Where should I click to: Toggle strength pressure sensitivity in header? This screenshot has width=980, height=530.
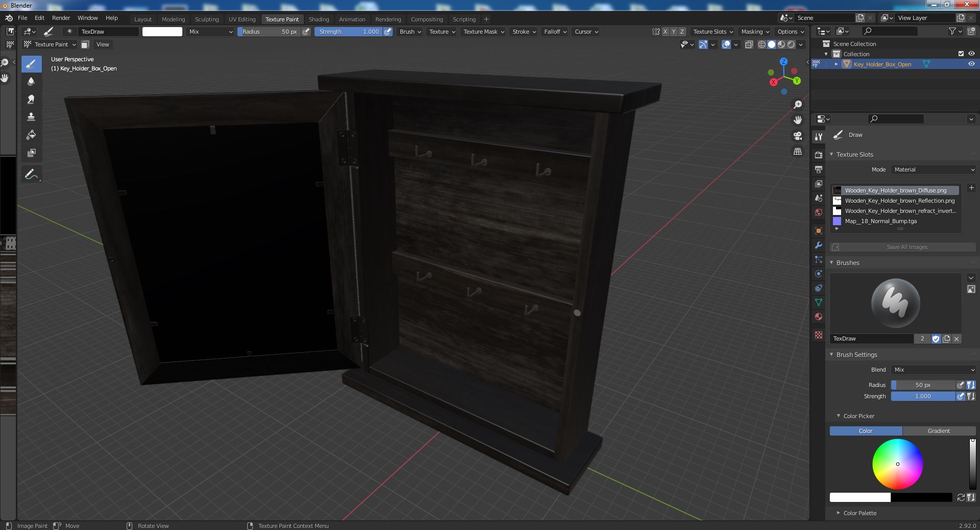coord(388,32)
